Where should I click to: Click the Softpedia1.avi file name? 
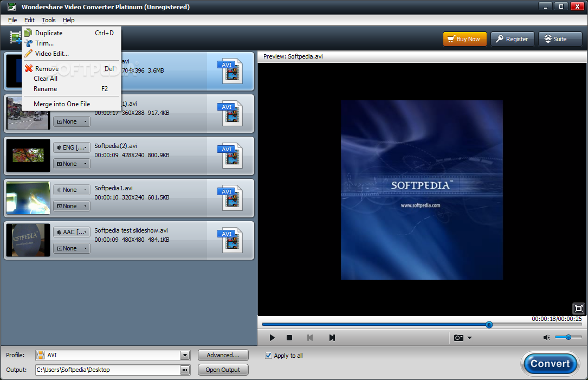tap(113, 188)
